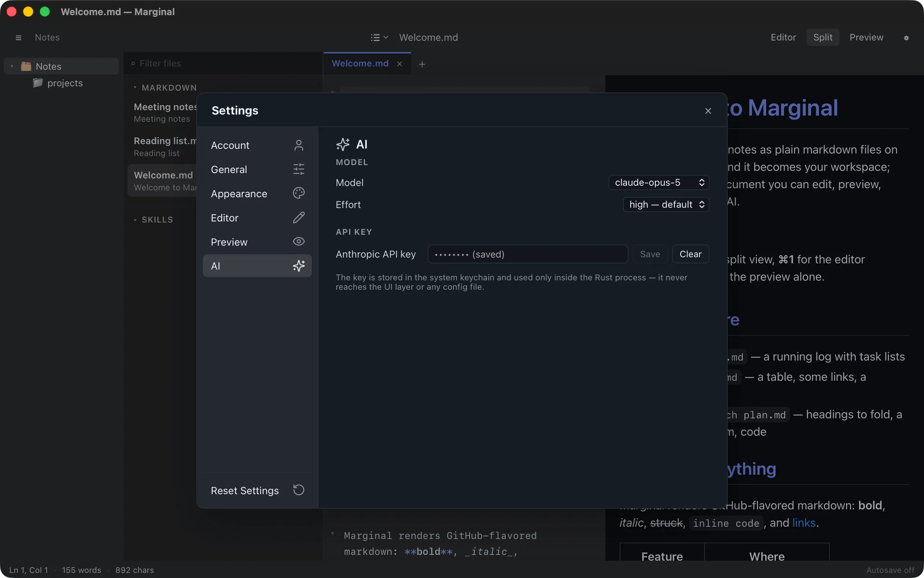Image resolution: width=924 pixels, height=578 pixels.
Task: Open Appearance settings section
Action: click(x=257, y=193)
